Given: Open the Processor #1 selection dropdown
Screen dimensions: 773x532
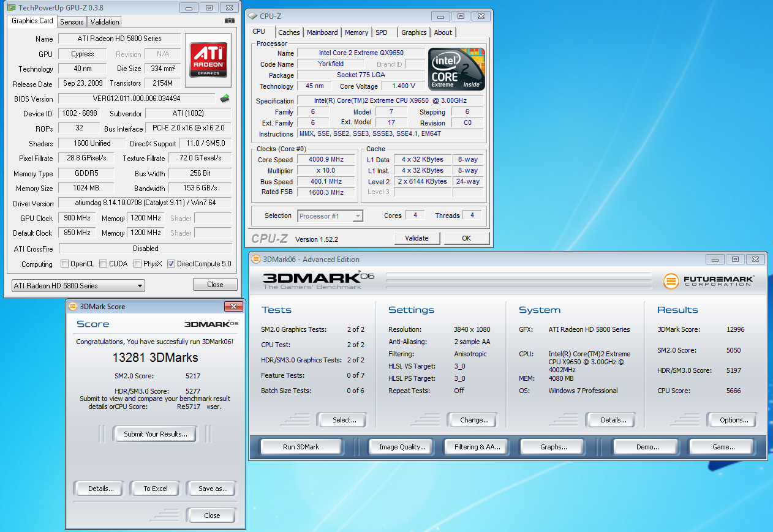Looking at the screenshot, I should (x=330, y=215).
